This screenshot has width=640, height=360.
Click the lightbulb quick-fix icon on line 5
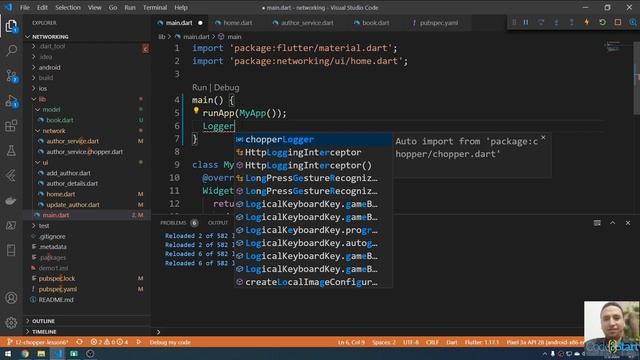point(196,110)
